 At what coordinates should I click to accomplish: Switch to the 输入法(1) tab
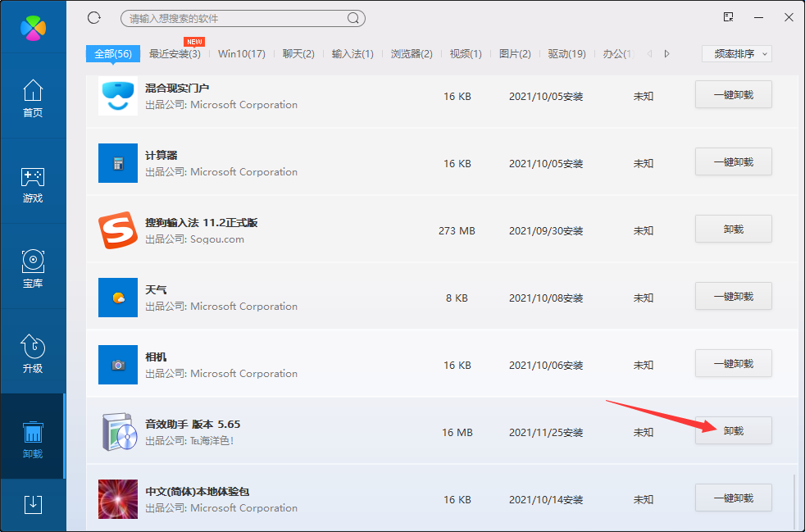click(x=352, y=54)
